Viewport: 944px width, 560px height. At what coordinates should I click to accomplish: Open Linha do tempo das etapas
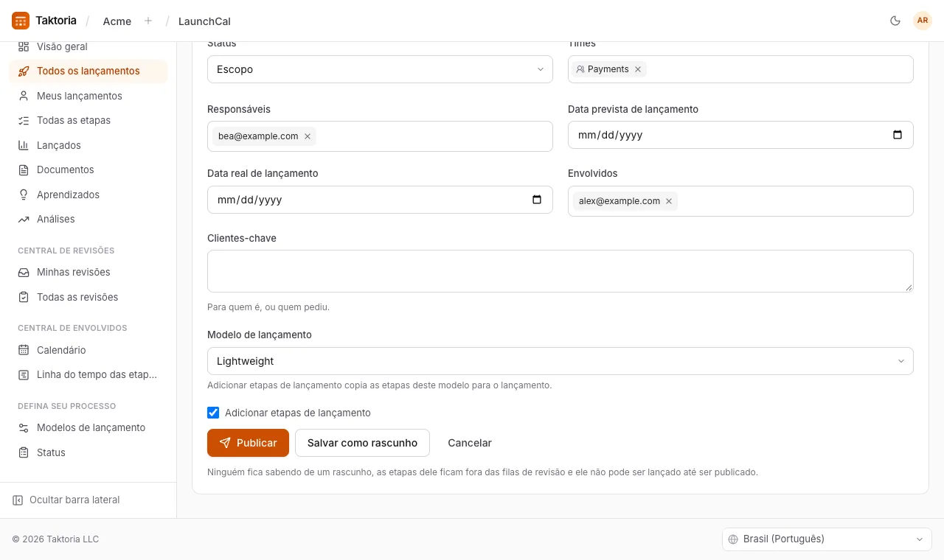(88, 374)
